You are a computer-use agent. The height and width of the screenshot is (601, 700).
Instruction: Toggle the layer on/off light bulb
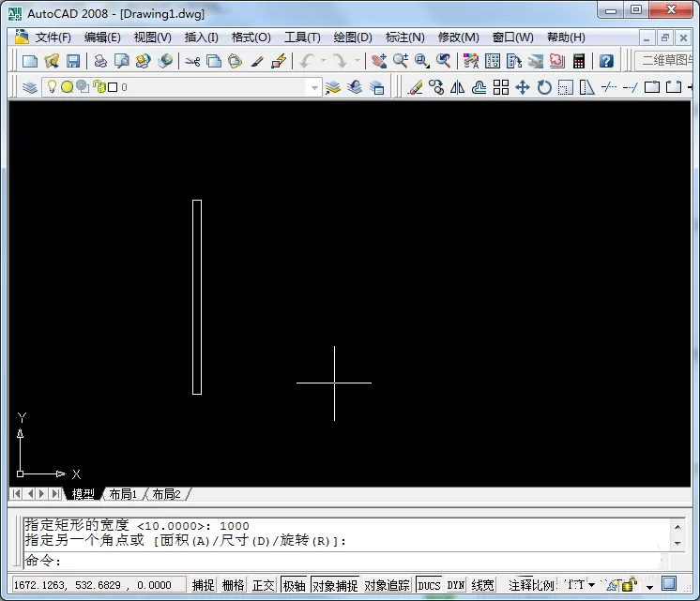52,86
